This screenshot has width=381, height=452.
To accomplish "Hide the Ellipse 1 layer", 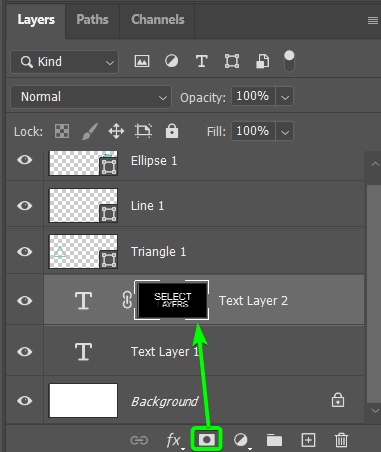I will click(x=25, y=160).
